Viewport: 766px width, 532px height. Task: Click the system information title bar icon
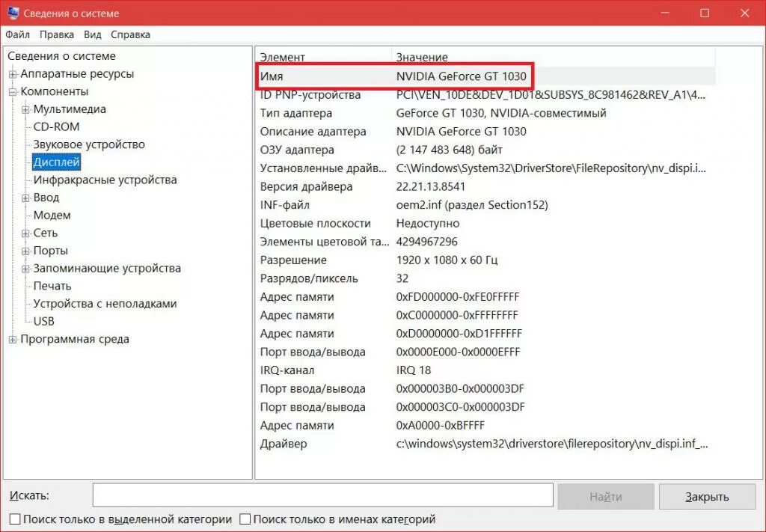[12, 13]
